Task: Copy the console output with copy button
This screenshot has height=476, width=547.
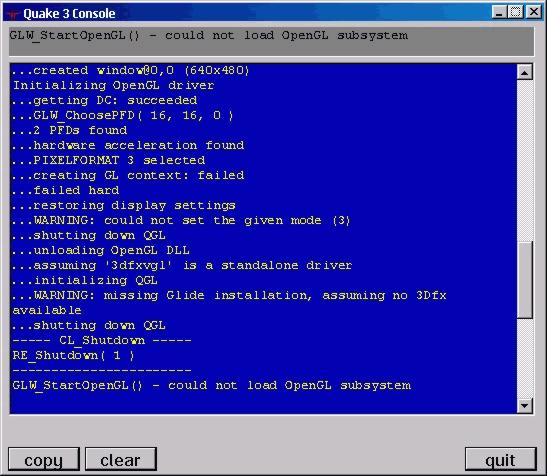Action: click(44, 460)
